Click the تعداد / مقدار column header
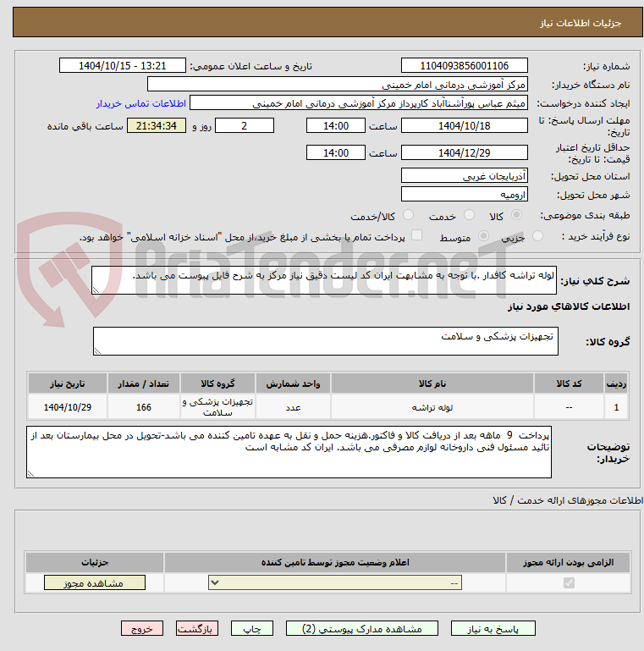Screen dimensions: 644x651 click(144, 383)
